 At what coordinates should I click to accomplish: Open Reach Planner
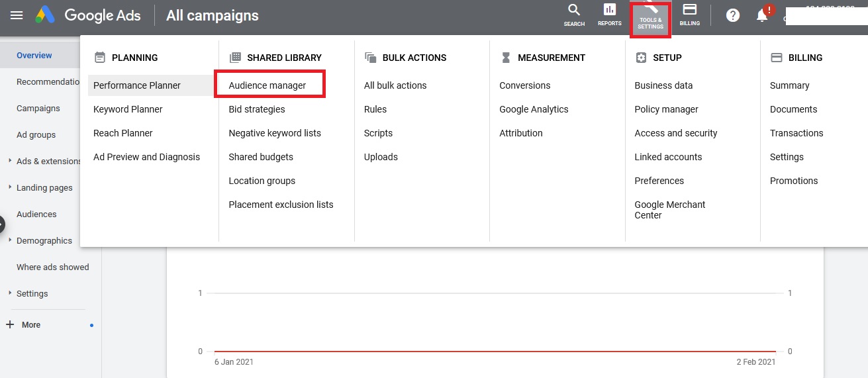[123, 133]
